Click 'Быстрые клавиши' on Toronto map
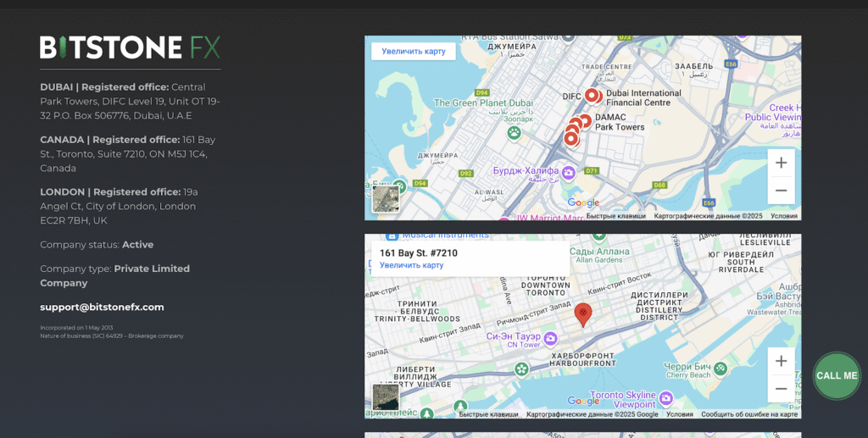 click(x=489, y=414)
